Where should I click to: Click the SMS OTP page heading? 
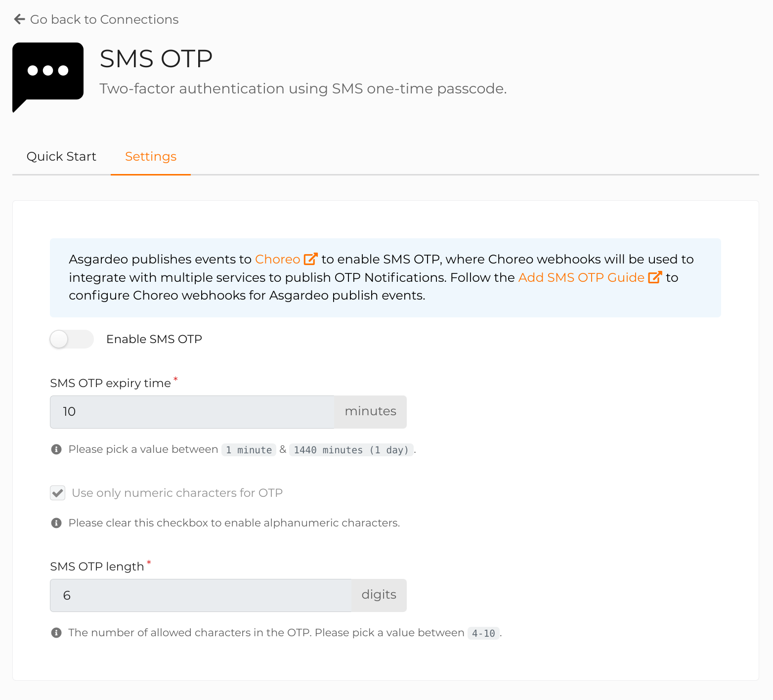156,59
